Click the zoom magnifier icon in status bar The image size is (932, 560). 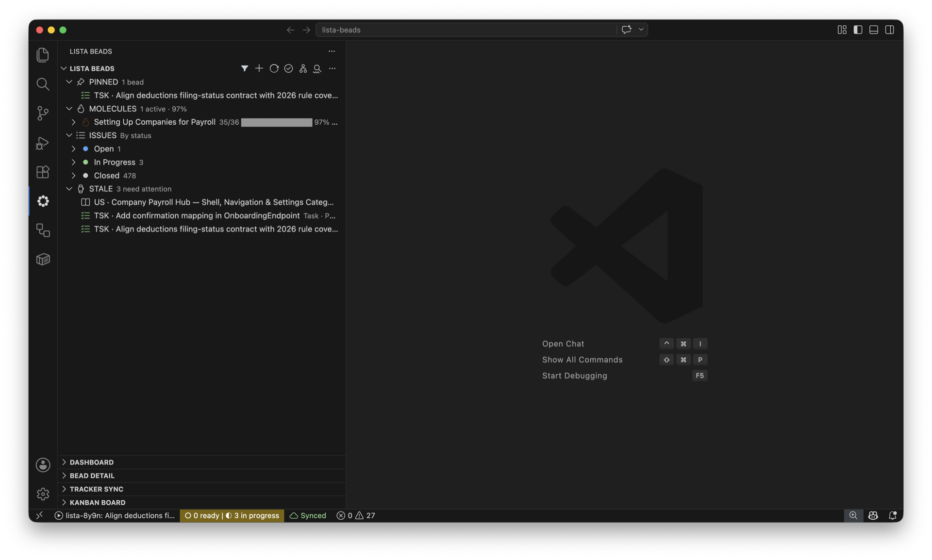click(853, 515)
